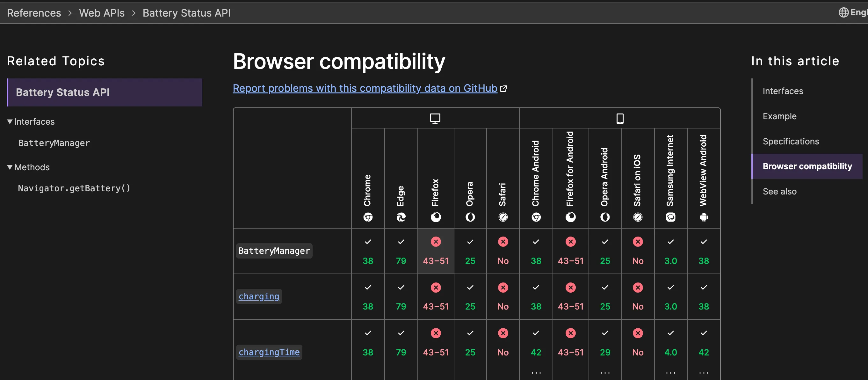Viewport: 868px width, 380px height.
Task: Jump to the Example article section
Action: 779,116
